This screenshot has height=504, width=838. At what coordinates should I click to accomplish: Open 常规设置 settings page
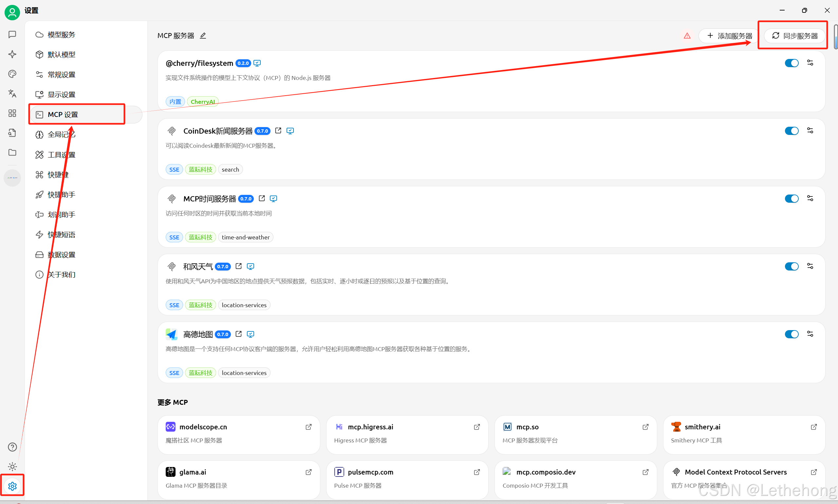tap(86, 75)
